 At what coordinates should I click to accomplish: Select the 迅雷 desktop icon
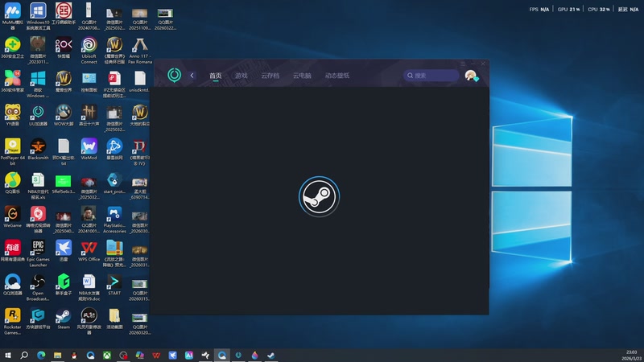click(64, 251)
